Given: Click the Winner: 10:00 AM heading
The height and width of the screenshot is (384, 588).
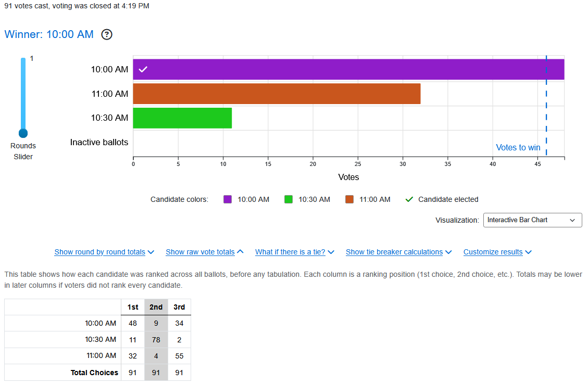Looking at the screenshot, I should click(49, 34).
